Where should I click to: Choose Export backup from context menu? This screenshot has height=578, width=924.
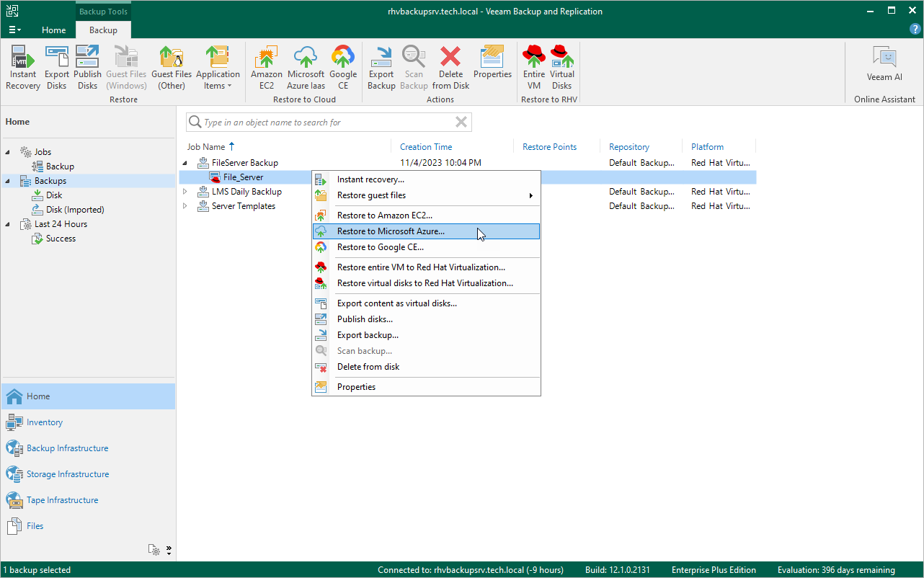pos(426,335)
